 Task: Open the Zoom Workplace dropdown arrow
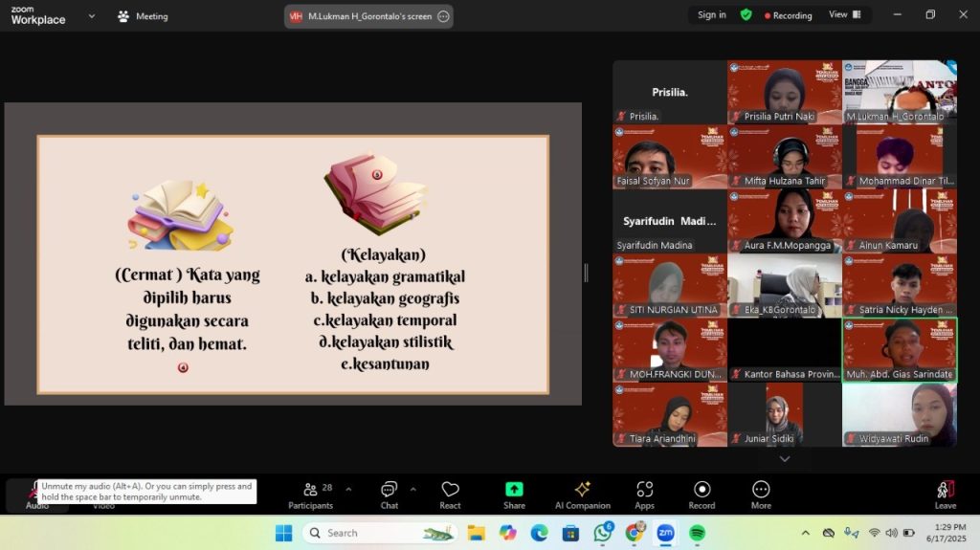pos(92,16)
